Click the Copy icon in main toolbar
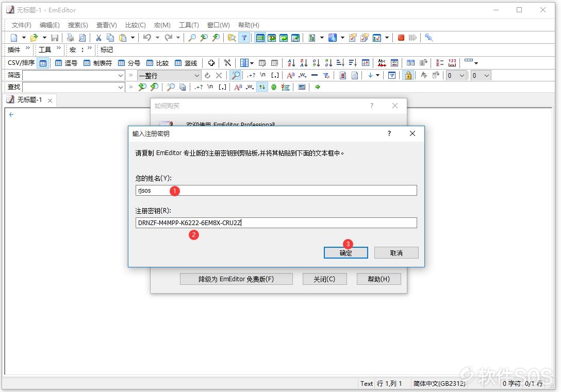This screenshot has width=561, height=392. 110,38
